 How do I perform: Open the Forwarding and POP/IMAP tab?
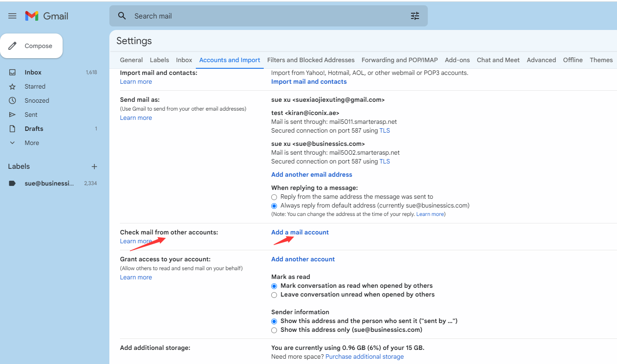click(400, 60)
